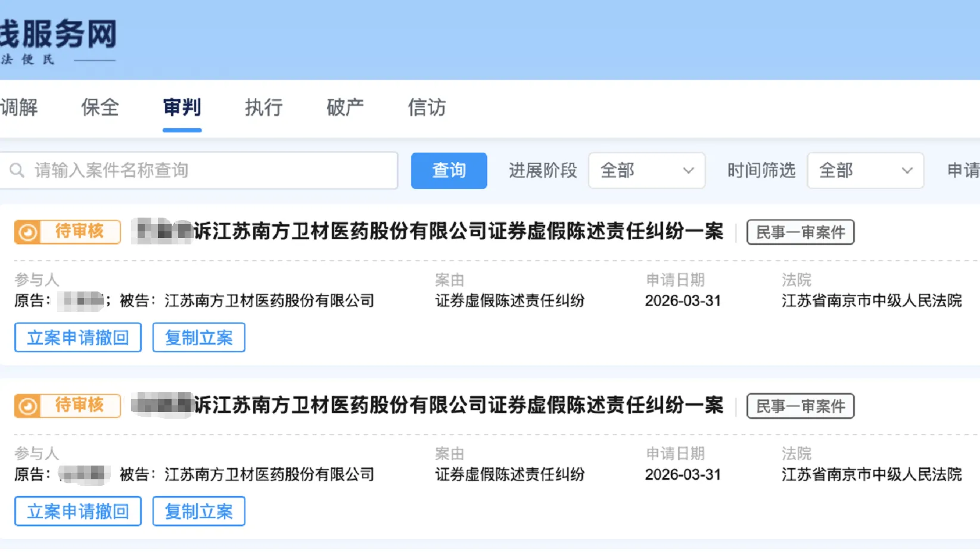
Task: Click 立案申请撤回 on the second case
Action: pos(77,511)
